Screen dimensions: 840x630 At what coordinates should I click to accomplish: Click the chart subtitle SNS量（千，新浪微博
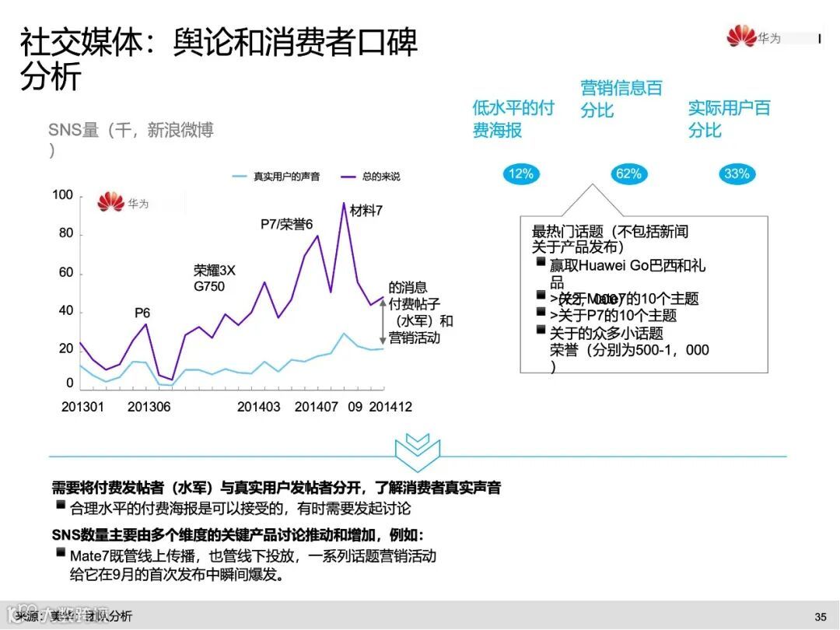(x=131, y=130)
